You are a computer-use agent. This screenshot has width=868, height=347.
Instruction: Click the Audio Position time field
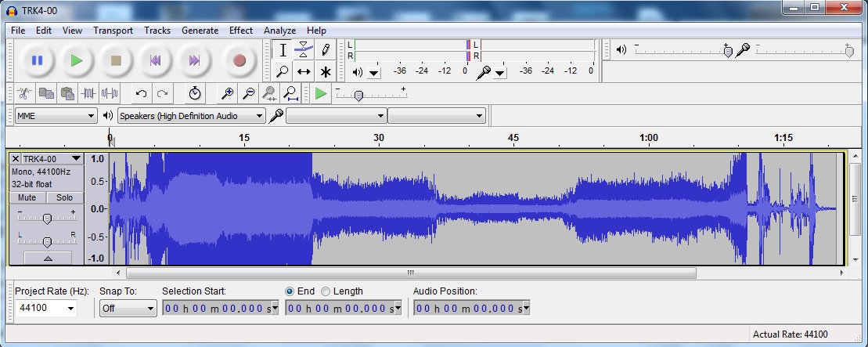472,308
